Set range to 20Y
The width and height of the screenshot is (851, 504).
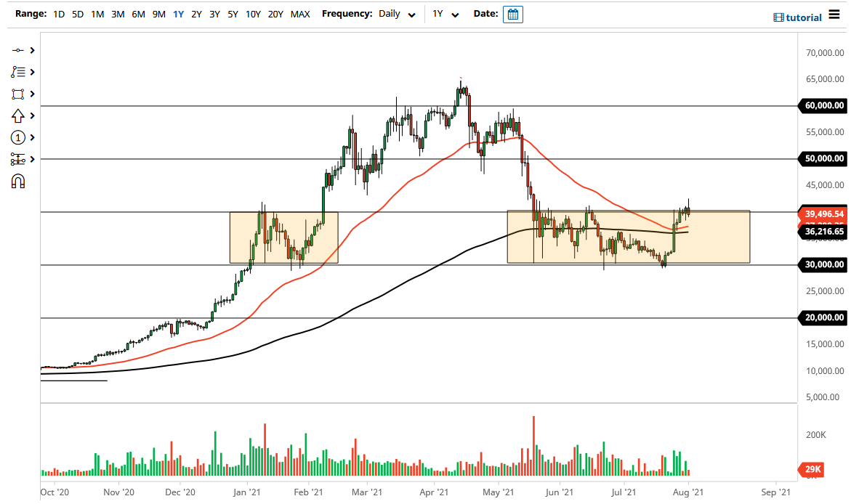[x=275, y=14]
